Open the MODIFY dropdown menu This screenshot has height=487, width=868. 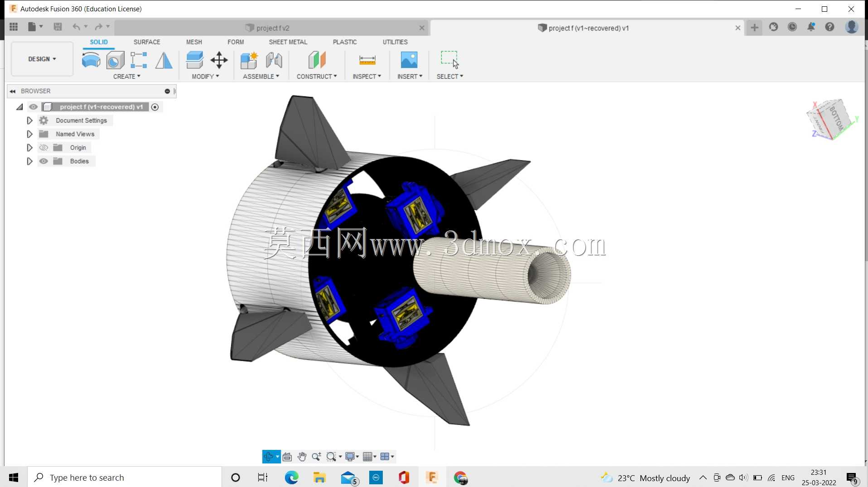pyautogui.click(x=206, y=76)
